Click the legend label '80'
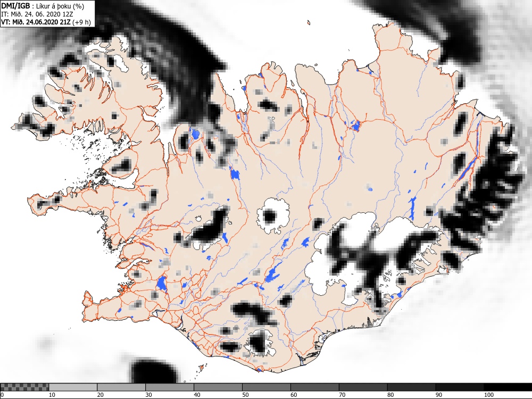532x399 pixels. click(390, 395)
